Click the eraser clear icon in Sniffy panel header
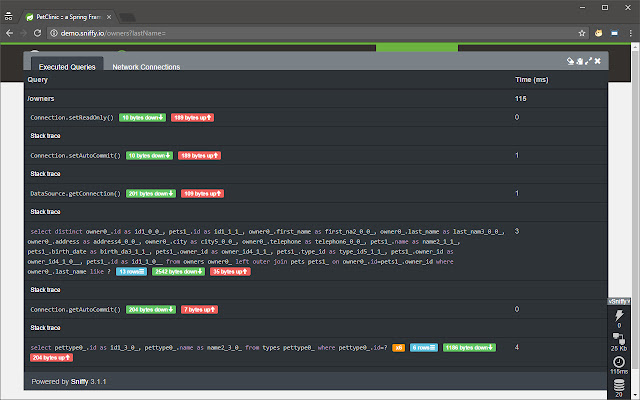The width and height of the screenshot is (640, 400). pyautogui.click(x=570, y=61)
